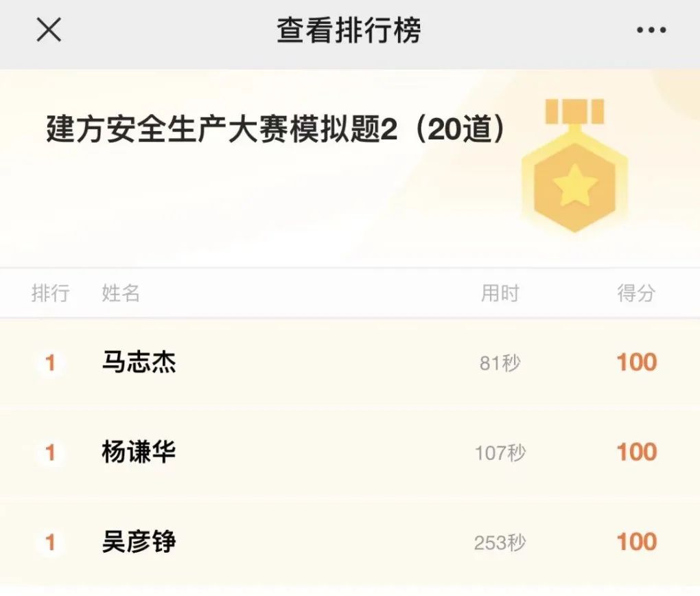Click 马志杰's score of 100

(636, 363)
